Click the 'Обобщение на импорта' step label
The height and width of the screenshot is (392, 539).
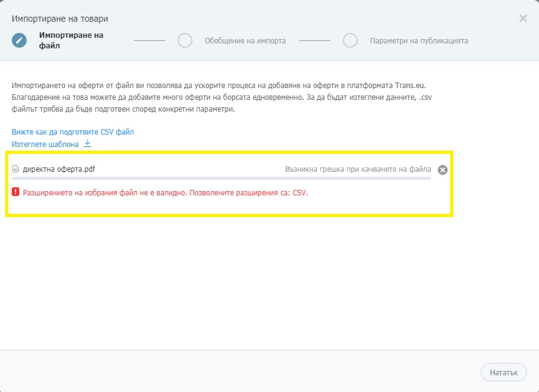(245, 41)
